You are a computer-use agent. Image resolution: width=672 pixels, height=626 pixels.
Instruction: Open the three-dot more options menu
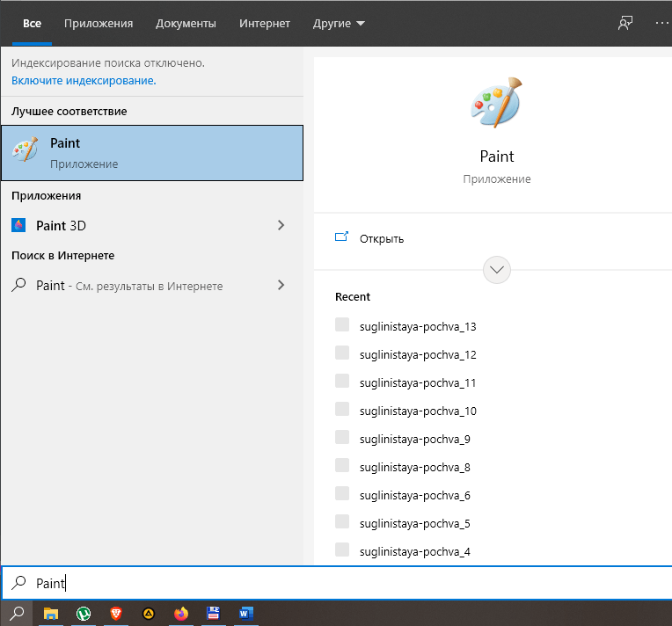[662, 23]
